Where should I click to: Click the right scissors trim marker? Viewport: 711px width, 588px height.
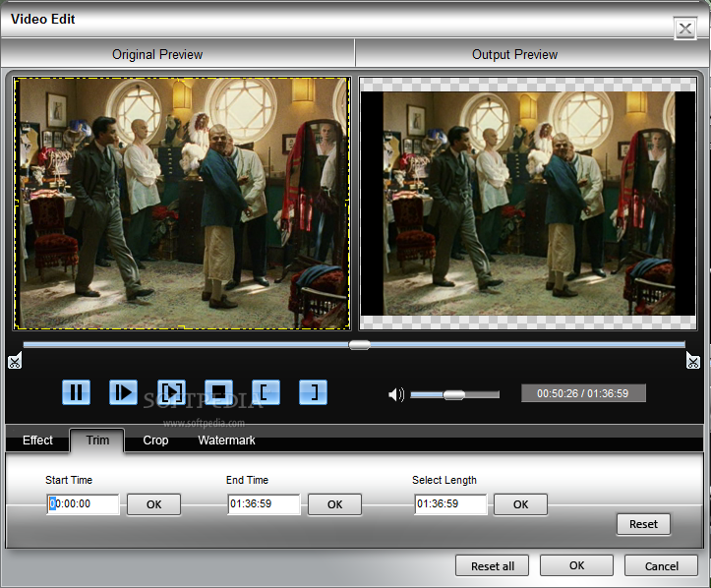click(x=693, y=361)
